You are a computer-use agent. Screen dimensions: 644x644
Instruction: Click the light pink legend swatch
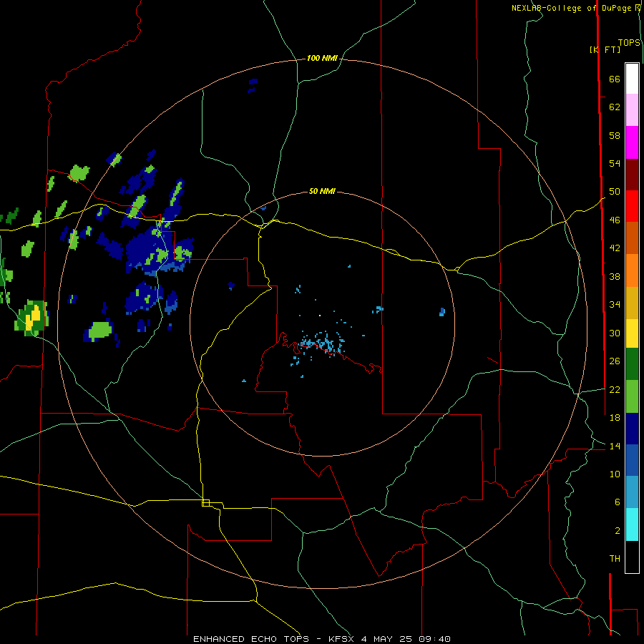coord(632,110)
